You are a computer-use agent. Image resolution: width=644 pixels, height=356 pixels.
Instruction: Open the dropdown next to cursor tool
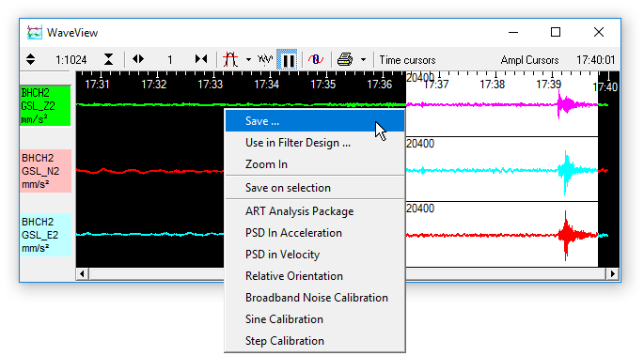click(x=248, y=60)
